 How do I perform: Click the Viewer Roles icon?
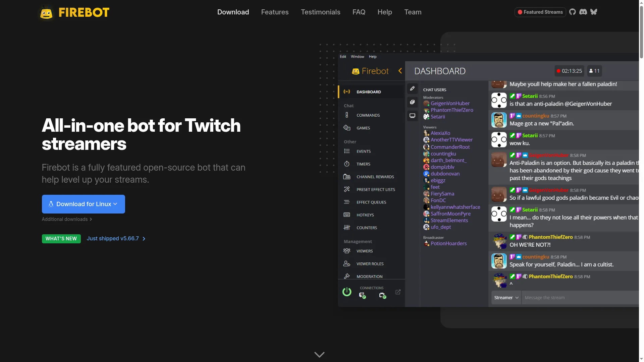(x=347, y=264)
